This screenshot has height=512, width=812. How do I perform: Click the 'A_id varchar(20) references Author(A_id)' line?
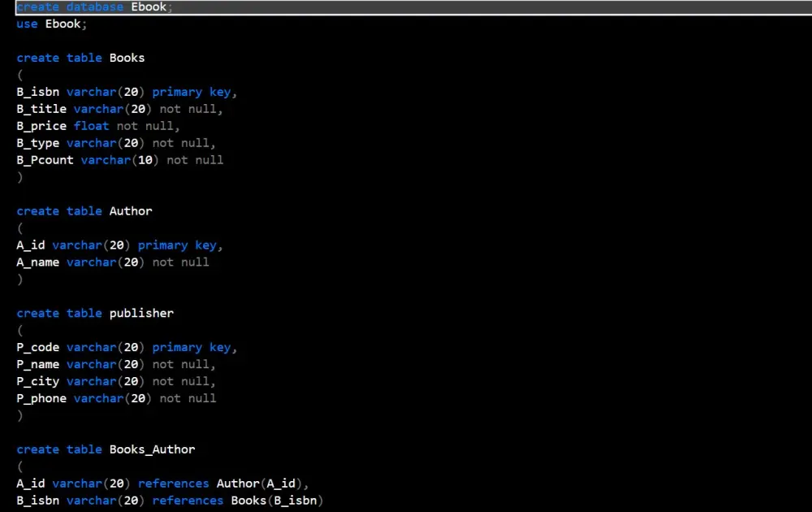click(162, 484)
